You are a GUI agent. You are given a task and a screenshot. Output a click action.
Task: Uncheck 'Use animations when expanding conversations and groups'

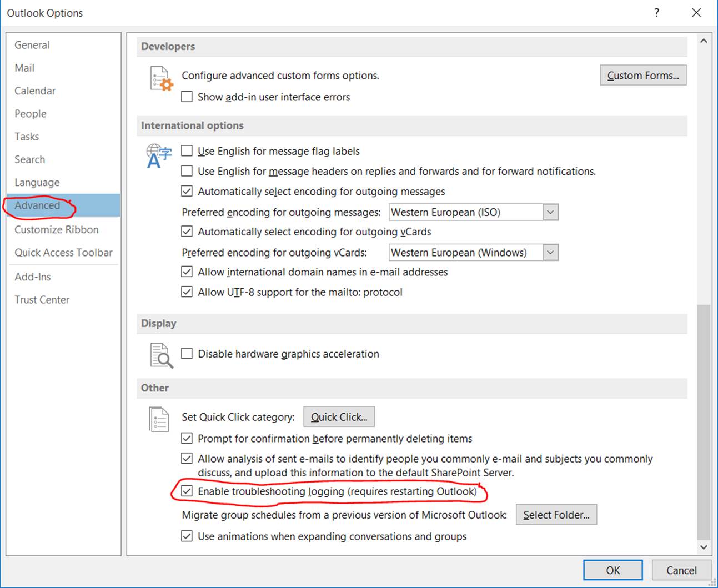pos(187,536)
